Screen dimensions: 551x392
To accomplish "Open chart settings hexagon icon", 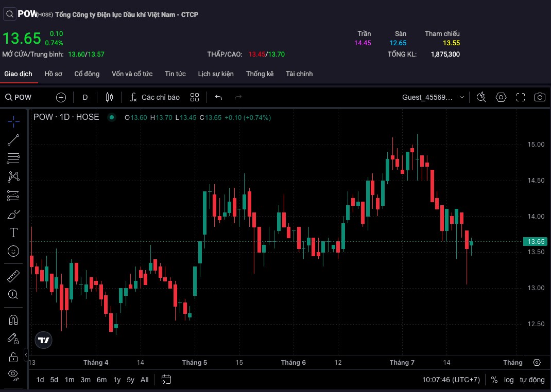I will [501, 97].
